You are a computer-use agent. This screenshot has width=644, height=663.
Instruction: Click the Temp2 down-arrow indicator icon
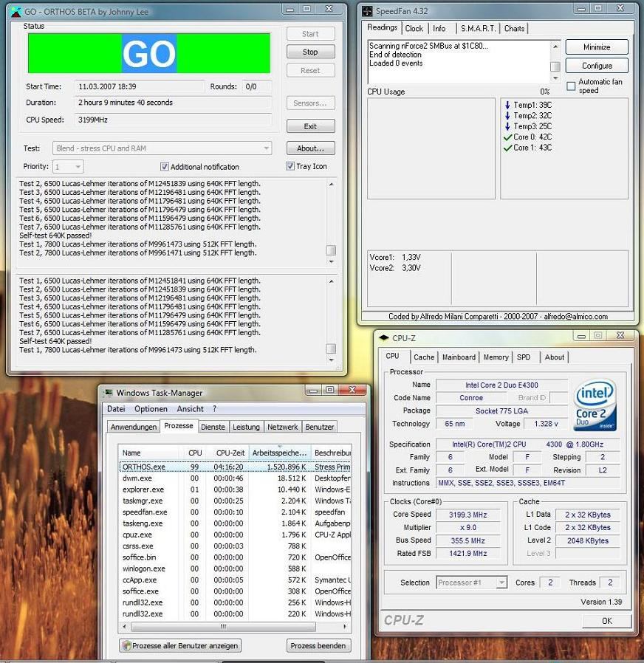click(x=507, y=115)
